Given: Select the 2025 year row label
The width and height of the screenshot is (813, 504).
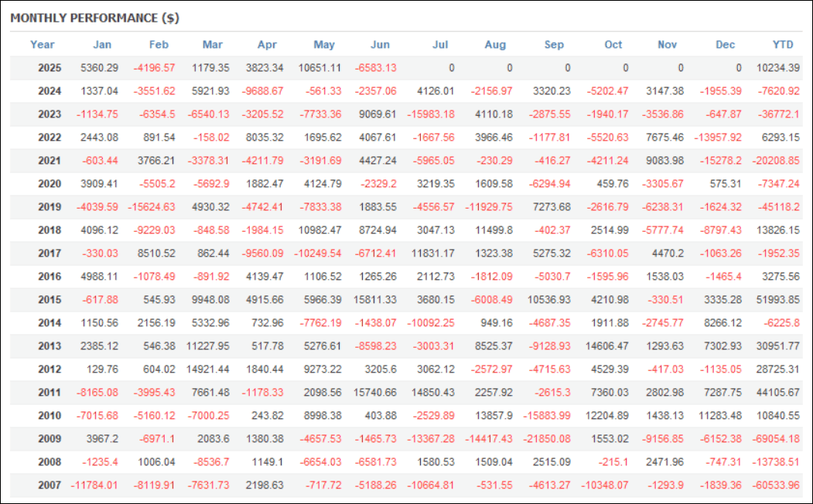Looking at the screenshot, I should (x=50, y=68).
